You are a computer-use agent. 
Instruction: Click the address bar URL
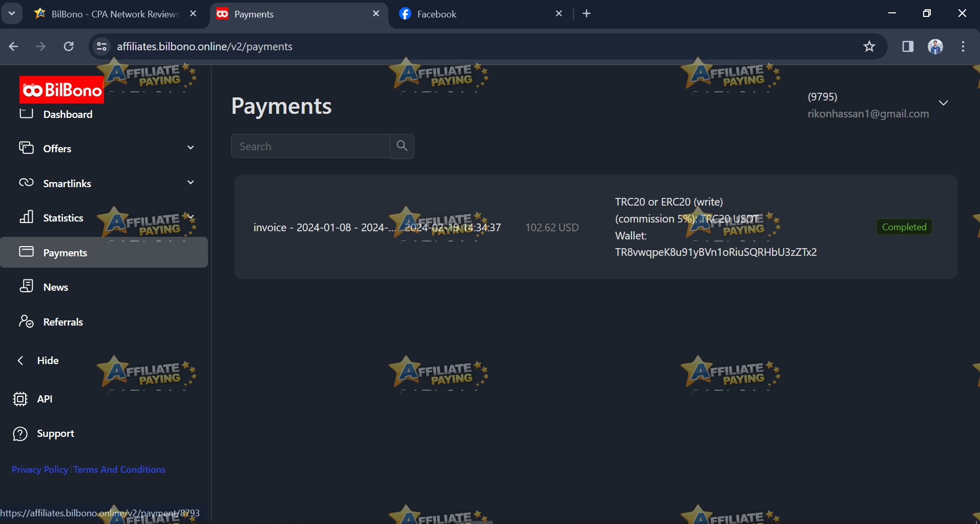click(205, 47)
